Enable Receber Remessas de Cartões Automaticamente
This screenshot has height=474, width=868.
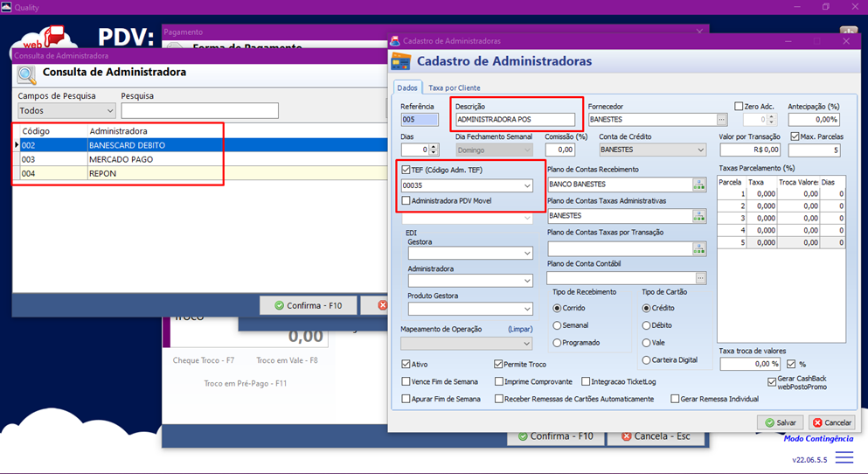[x=499, y=399]
